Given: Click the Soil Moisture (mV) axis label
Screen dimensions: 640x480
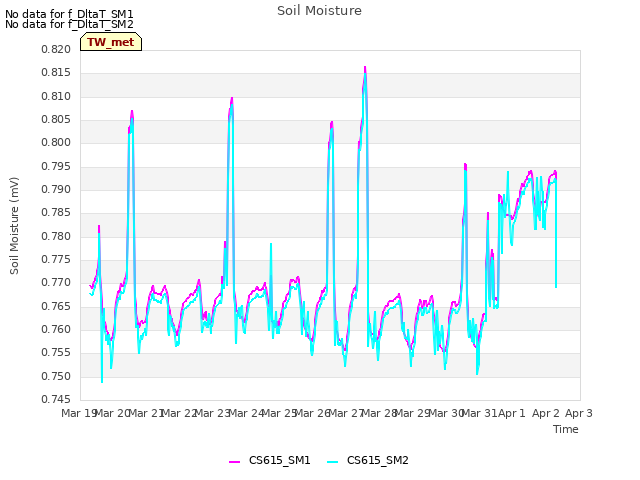Looking at the screenshot, I should [14, 226].
